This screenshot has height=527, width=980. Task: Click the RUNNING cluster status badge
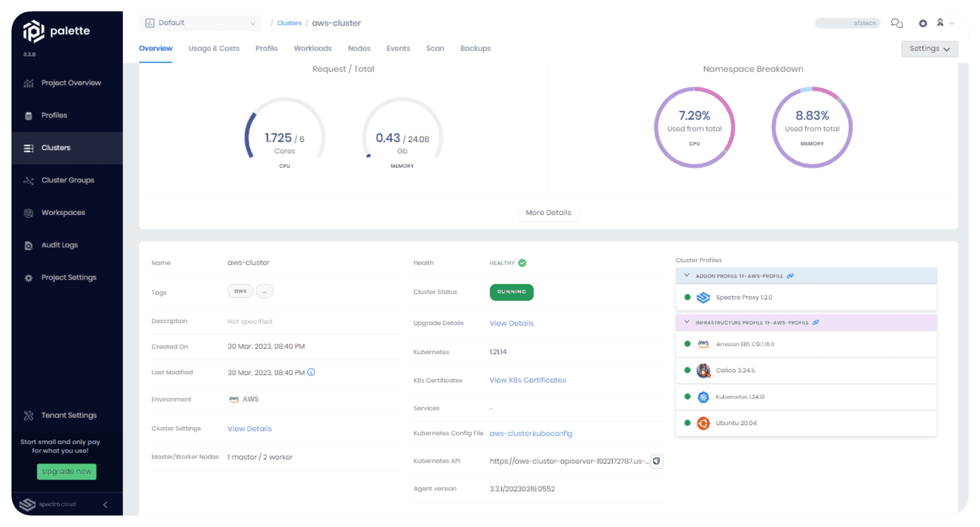click(512, 292)
